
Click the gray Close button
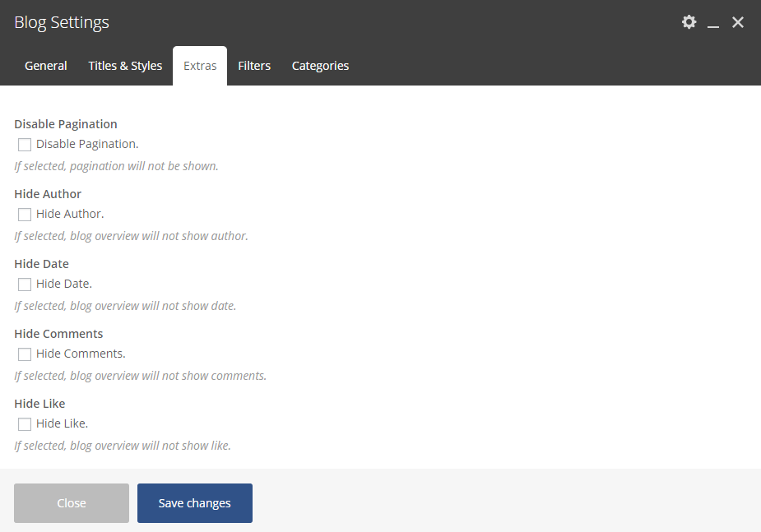pos(72,503)
